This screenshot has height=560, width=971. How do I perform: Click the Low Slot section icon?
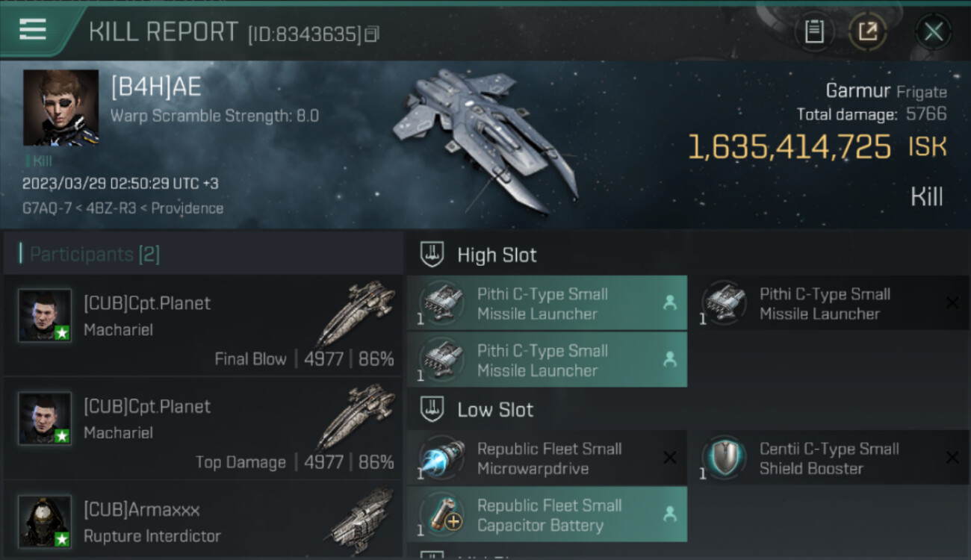[x=432, y=409]
